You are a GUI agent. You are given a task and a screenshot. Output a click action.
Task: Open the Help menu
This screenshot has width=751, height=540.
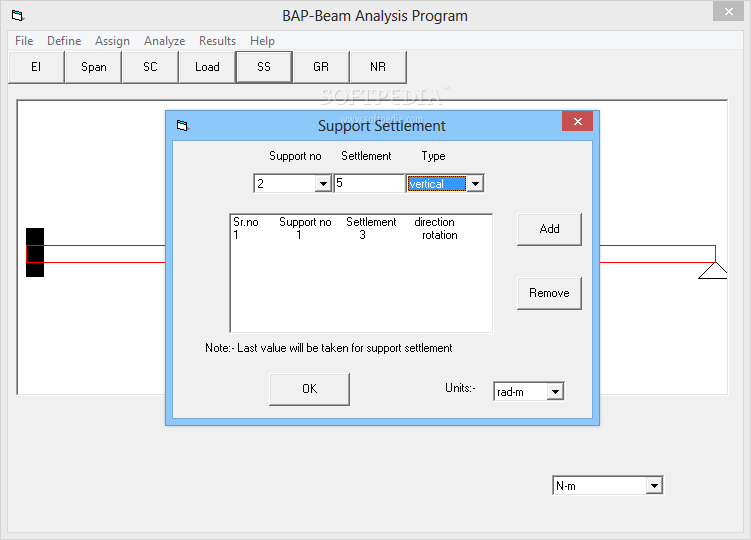(x=262, y=41)
